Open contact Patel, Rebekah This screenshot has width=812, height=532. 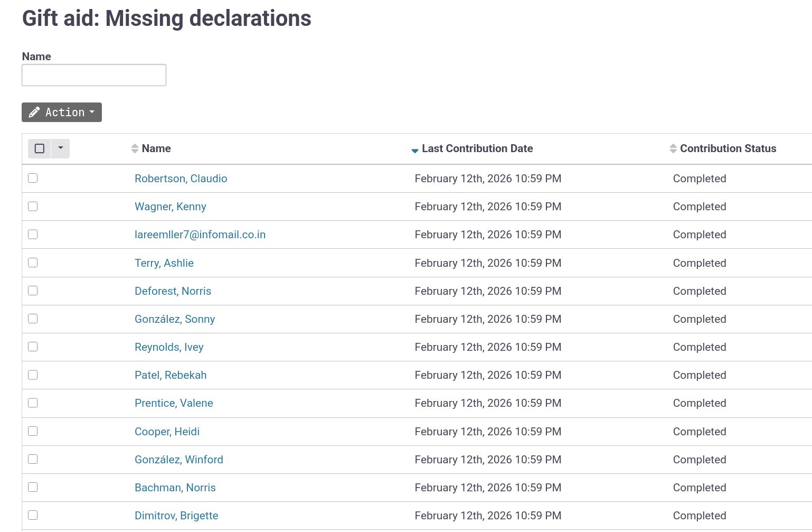[x=171, y=375]
